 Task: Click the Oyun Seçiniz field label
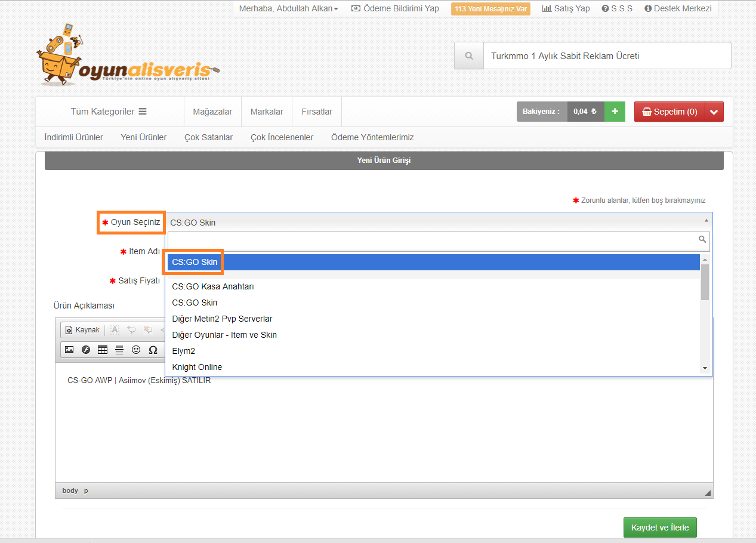pos(135,222)
